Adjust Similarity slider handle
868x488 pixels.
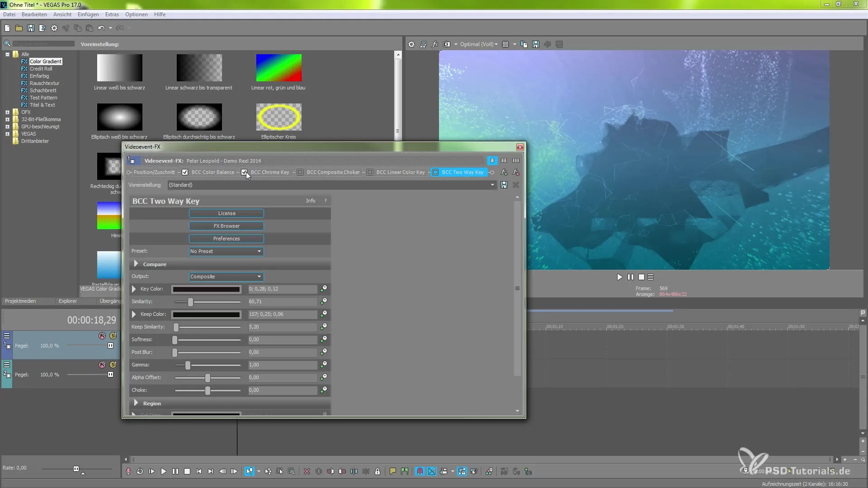pyautogui.click(x=190, y=302)
